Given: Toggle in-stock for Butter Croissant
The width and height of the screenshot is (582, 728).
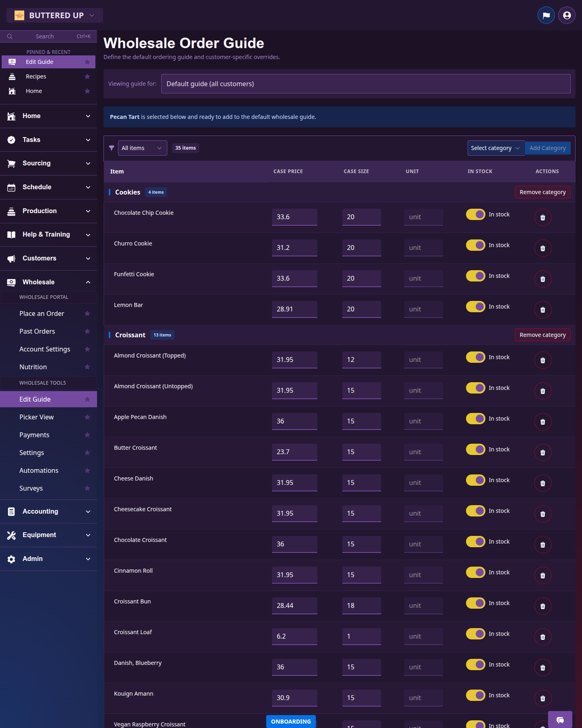Looking at the screenshot, I should click(x=475, y=449).
